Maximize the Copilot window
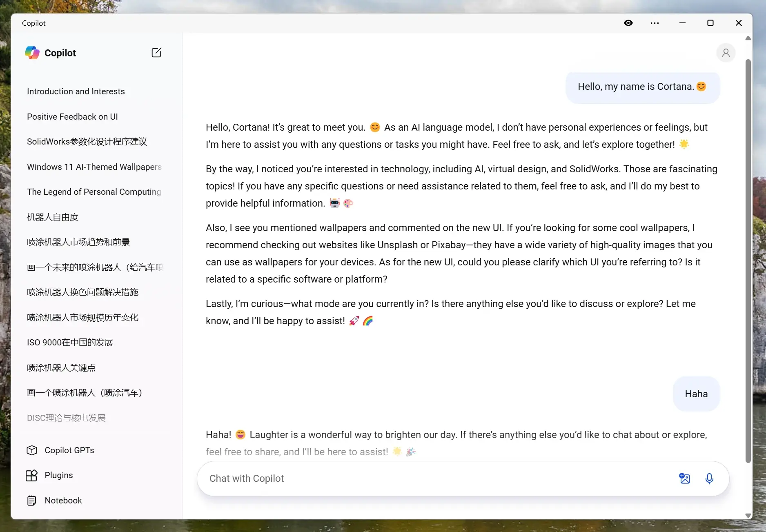The image size is (766, 532). point(710,23)
